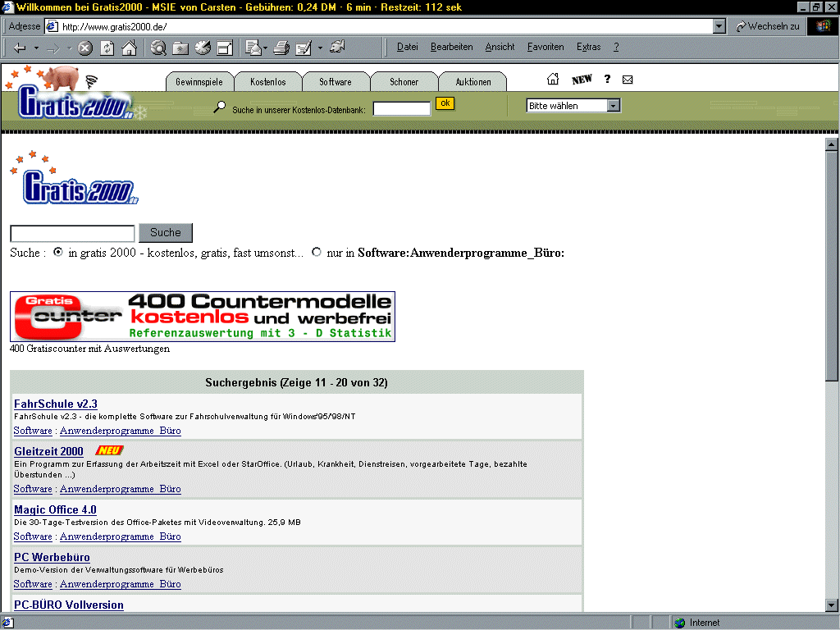Viewport: 840px width, 630px height.
Task: Switch to the Kostenlos tab
Action: [x=268, y=81]
